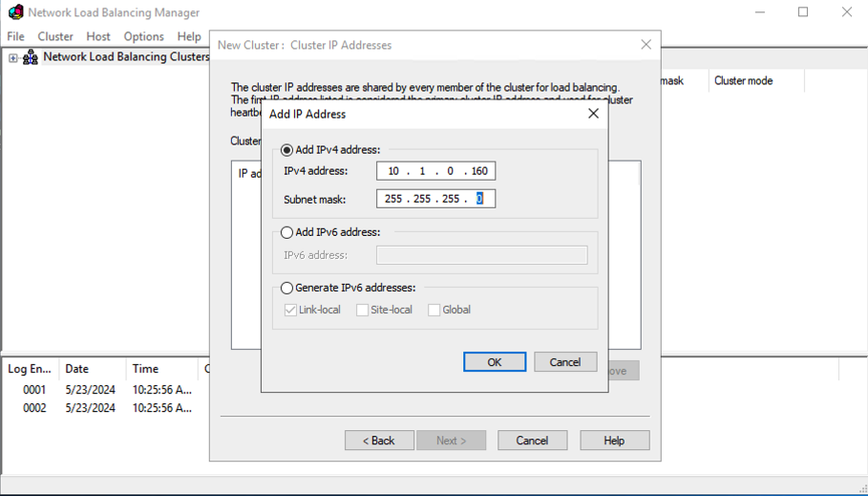Go back with the Back button
The image size is (868, 496).
click(379, 441)
